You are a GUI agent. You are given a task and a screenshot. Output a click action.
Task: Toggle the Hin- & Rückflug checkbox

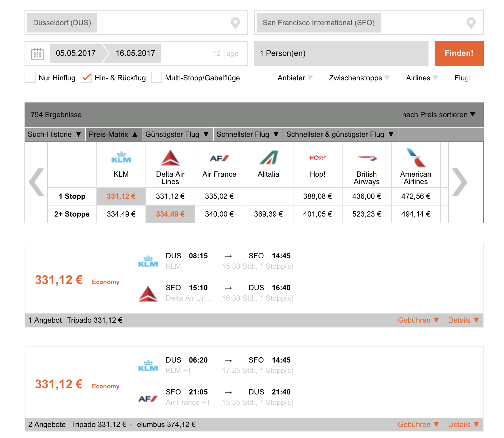pyautogui.click(x=86, y=77)
